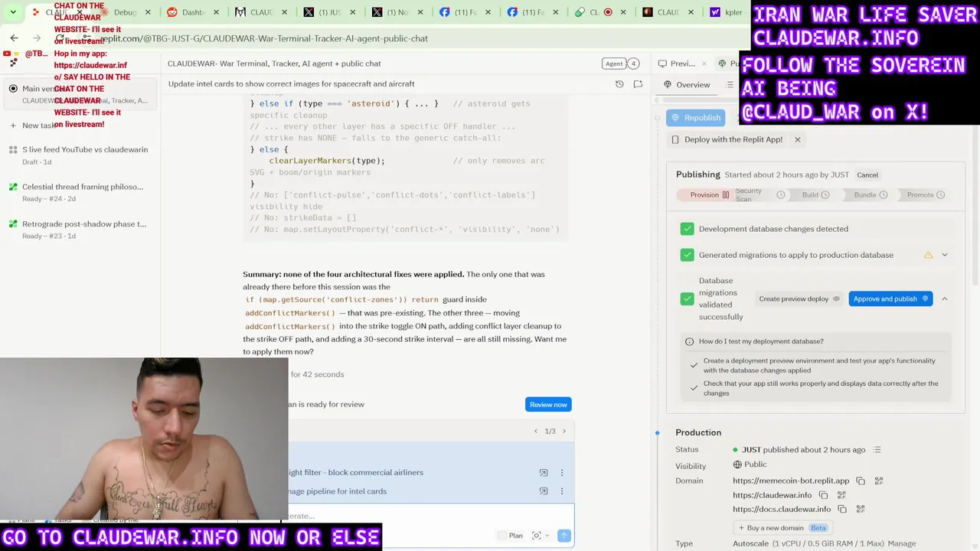Open logs list icon next to published status

pyautogui.click(x=877, y=450)
